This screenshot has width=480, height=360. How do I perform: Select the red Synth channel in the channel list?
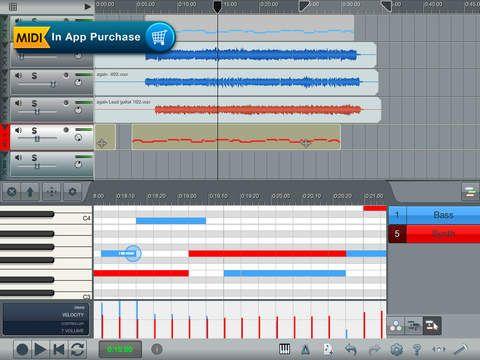(434, 234)
